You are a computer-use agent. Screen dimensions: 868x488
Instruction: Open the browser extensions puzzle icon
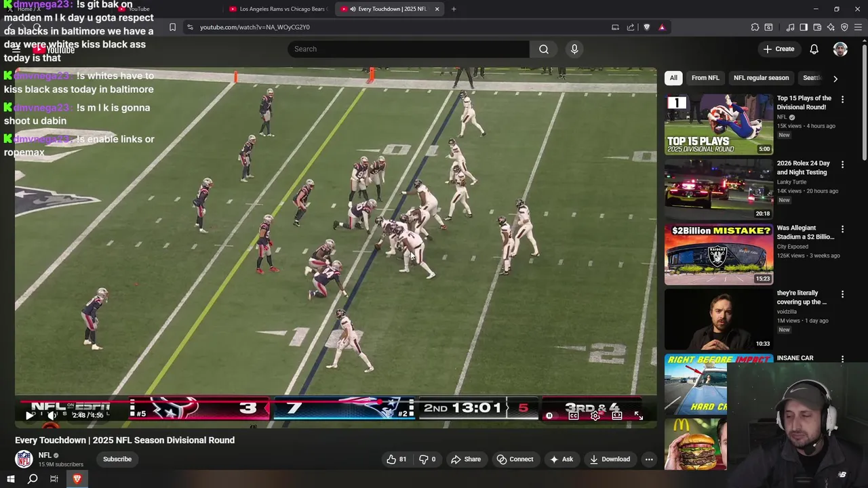755,27
